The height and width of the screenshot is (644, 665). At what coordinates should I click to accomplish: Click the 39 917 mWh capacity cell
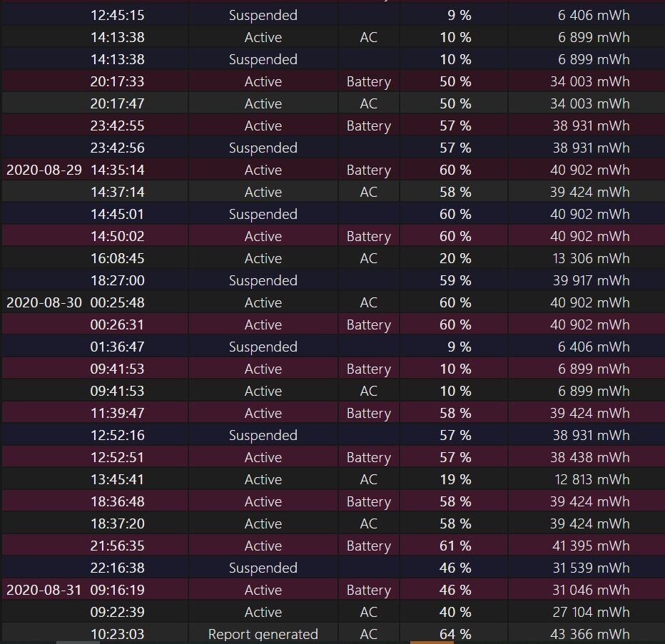pos(592,280)
